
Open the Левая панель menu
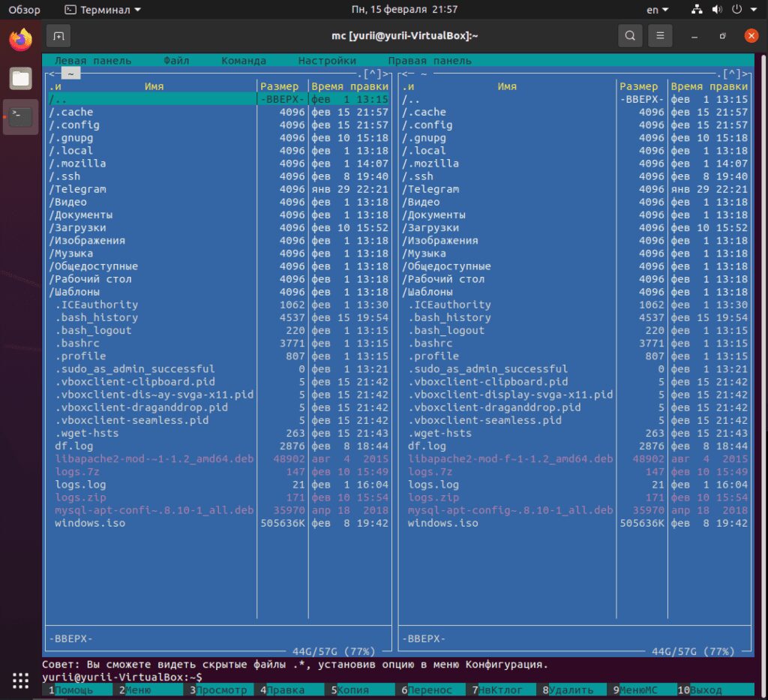coord(93,61)
